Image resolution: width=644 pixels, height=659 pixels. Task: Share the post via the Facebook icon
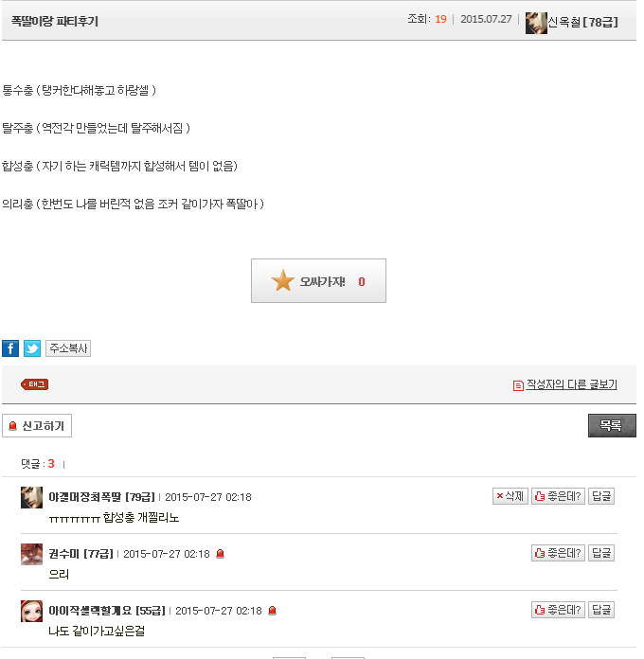click(10, 348)
